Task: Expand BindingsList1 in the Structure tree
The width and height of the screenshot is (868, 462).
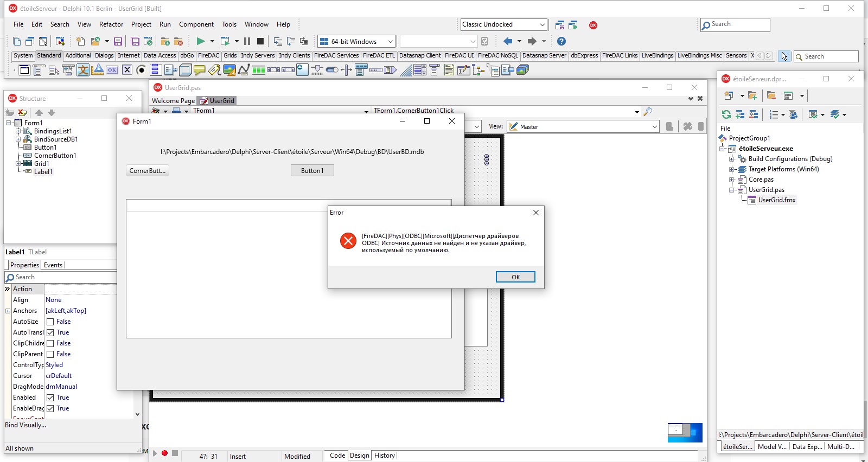Action: pos(18,131)
